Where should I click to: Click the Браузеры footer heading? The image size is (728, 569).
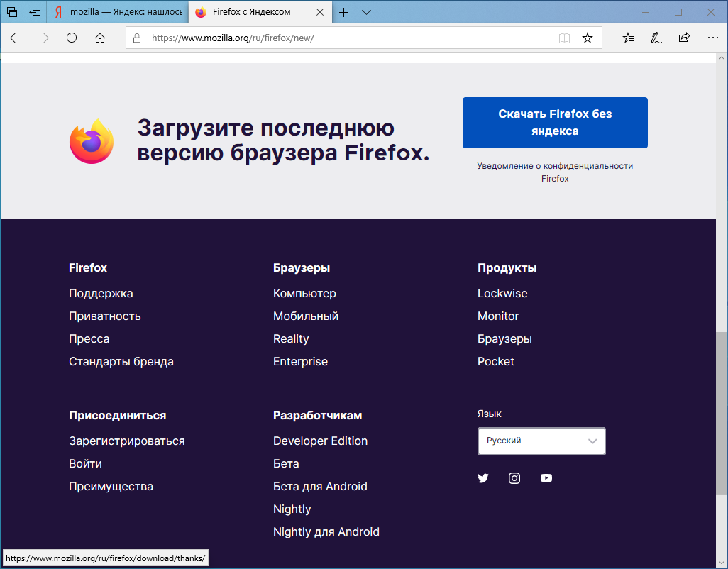pyautogui.click(x=302, y=267)
